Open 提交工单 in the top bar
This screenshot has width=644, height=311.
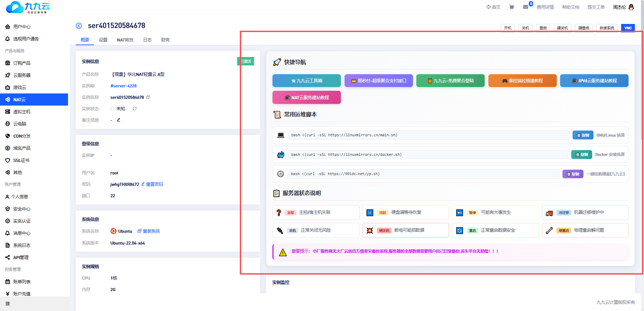[596, 7]
